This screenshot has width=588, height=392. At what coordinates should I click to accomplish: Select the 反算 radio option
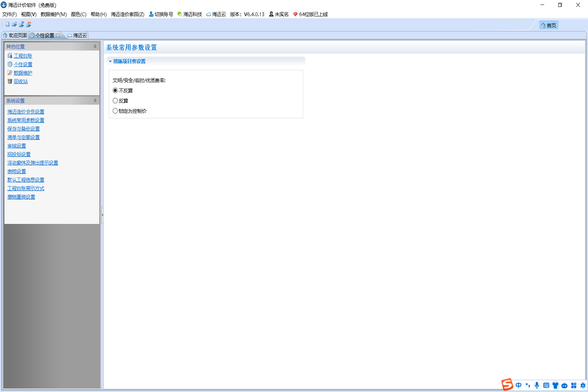(115, 101)
